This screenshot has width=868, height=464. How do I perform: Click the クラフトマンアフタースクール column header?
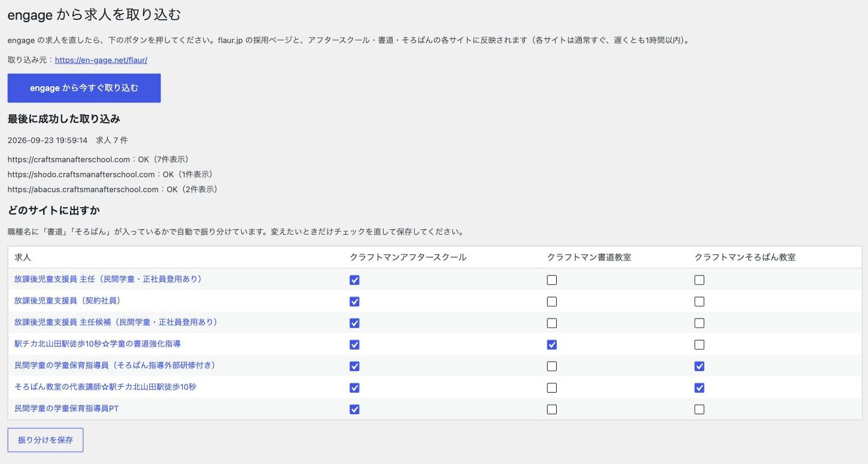click(408, 257)
